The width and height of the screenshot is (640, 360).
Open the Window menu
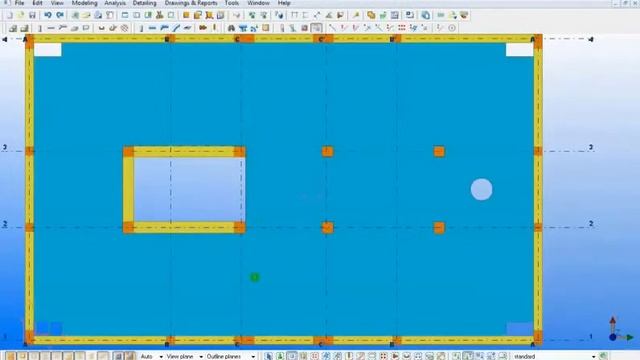tap(258, 3)
